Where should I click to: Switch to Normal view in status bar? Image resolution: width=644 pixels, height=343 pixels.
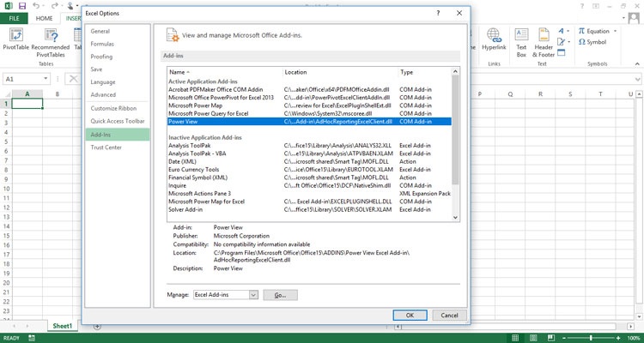(515, 338)
